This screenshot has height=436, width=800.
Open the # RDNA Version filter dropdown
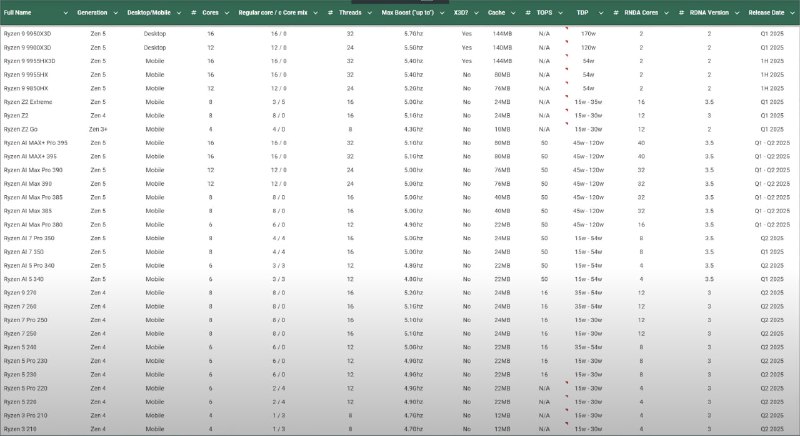[x=737, y=13]
